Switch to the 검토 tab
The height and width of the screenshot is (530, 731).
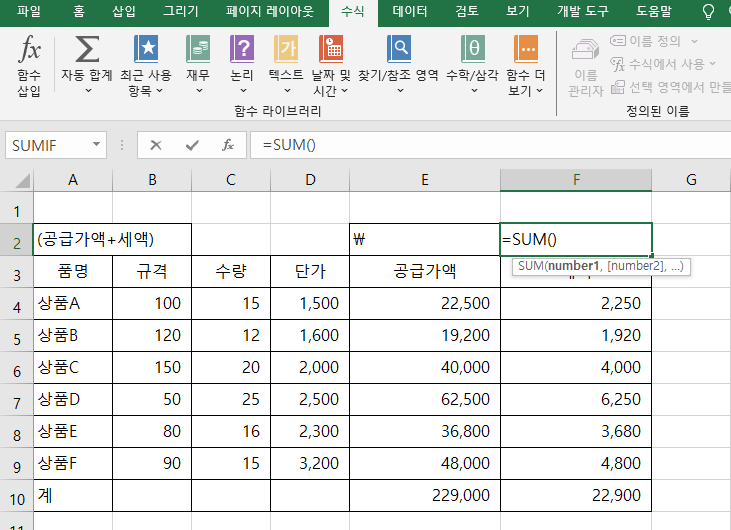point(467,11)
